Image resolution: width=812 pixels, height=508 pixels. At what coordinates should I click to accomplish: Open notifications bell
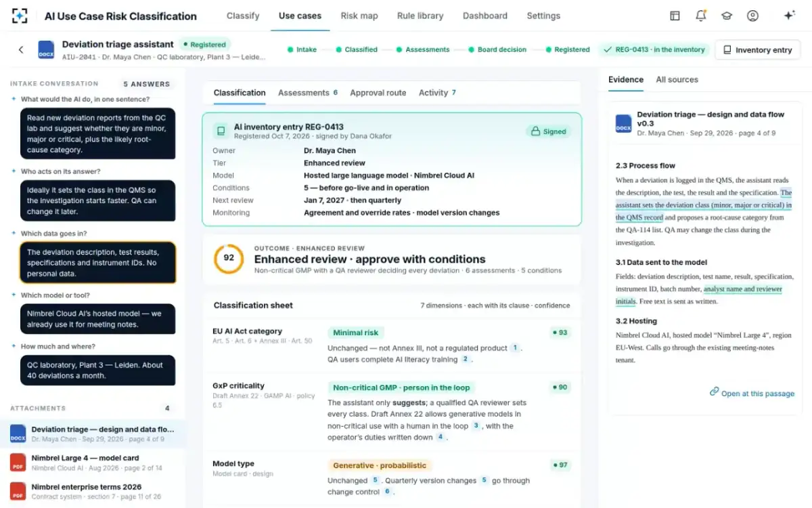[700, 16]
